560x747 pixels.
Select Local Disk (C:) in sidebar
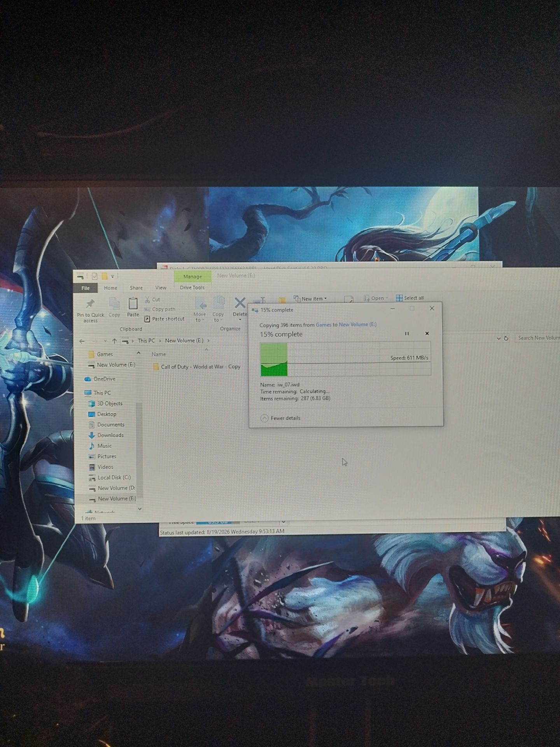coord(110,478)
